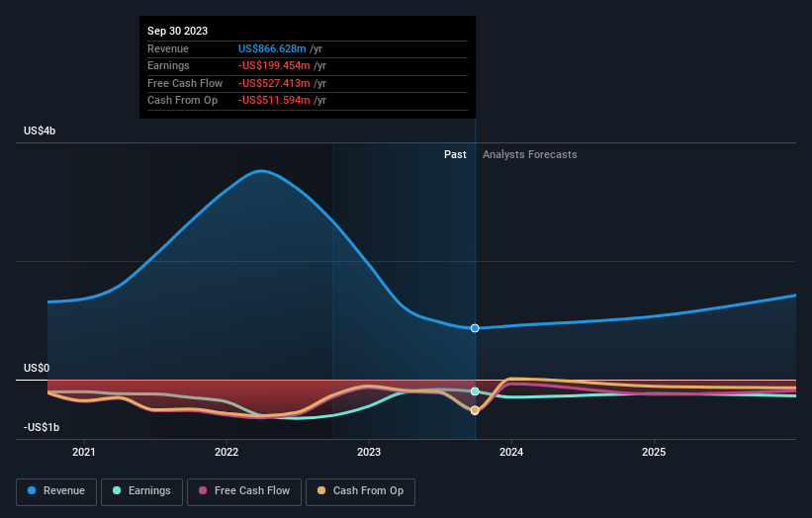Image resolution: width=812 pixels, height=518 pixels.
Task: Click the Sep 30 2023 tooltip date
Action: 178,31
